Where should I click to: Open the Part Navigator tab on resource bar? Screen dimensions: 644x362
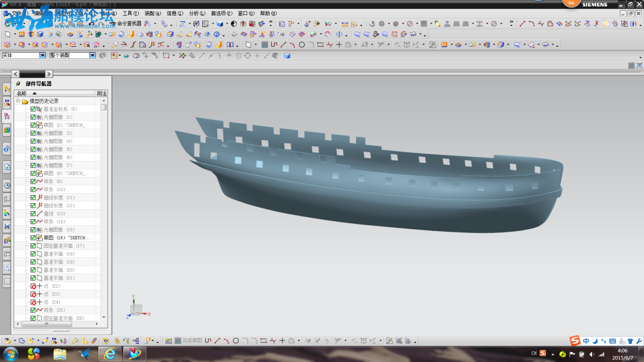pos(7,116)
